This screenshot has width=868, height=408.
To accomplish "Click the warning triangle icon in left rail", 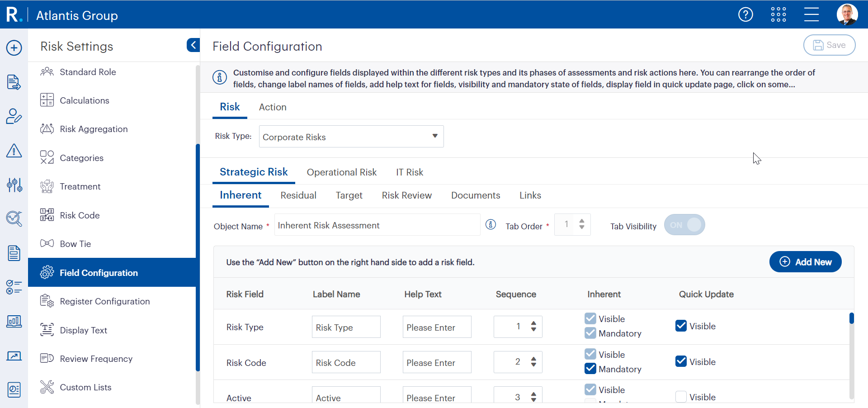I will pos(14,151).
